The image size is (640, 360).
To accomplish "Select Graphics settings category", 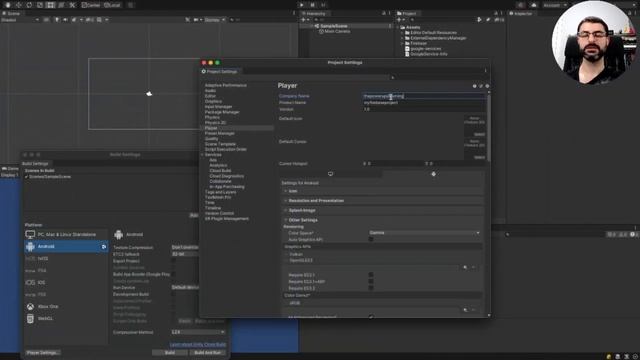I will 213,101.
